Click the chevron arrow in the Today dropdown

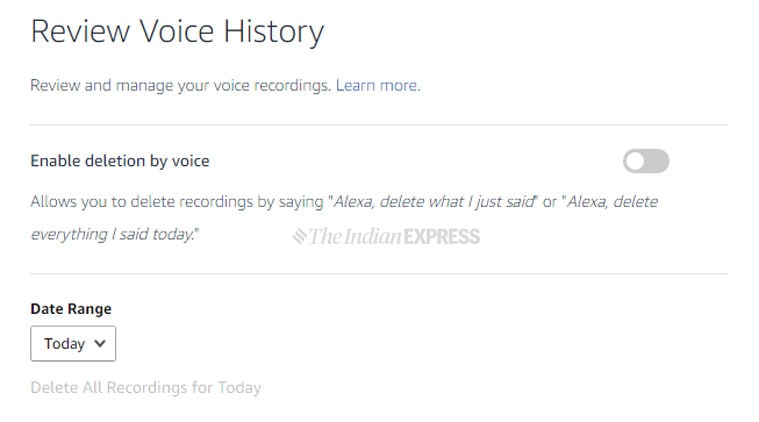point(100,344)
